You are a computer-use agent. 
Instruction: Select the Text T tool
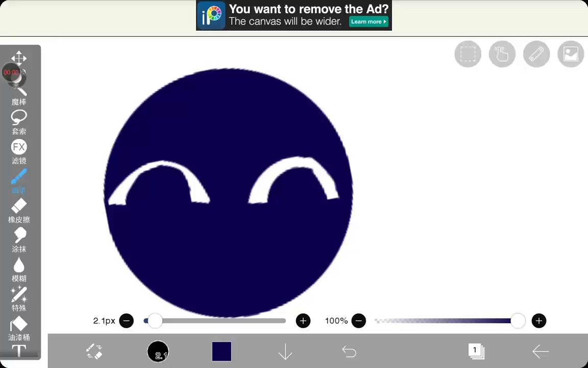[x=19, y=351]
